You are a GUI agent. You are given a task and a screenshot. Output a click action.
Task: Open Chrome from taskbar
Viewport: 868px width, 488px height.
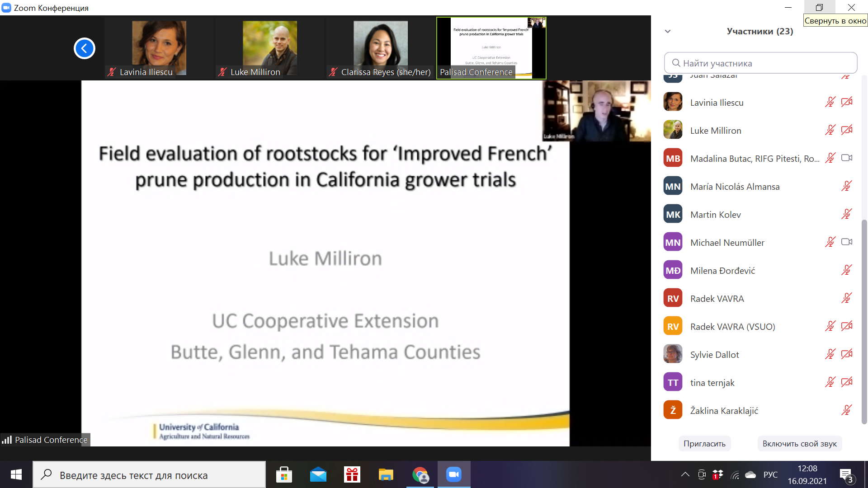420,474
